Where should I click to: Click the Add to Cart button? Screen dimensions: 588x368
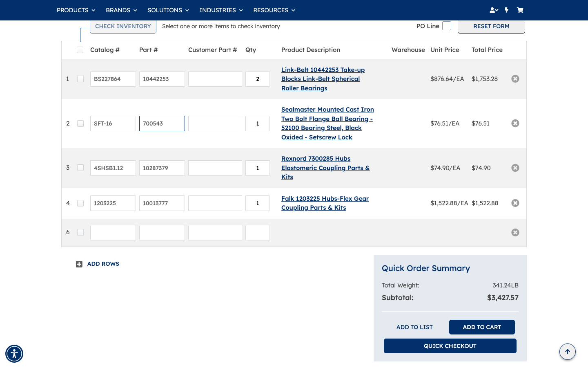(x=482, y=327)
